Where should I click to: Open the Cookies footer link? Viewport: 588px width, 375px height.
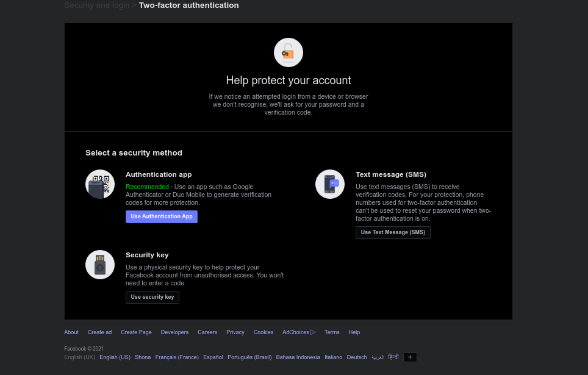coord(264,332)
